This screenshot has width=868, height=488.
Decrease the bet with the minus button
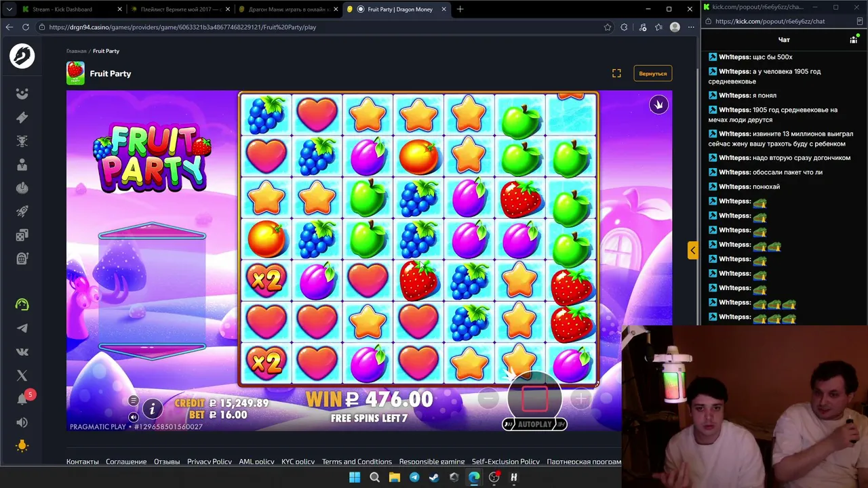pos(488,399)
